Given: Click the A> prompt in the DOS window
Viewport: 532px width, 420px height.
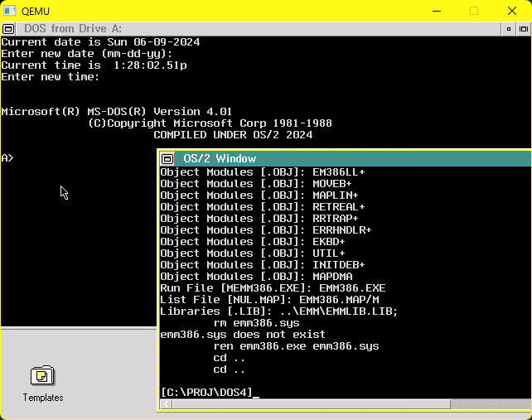Looking at the screenshot, I should 7,158.
